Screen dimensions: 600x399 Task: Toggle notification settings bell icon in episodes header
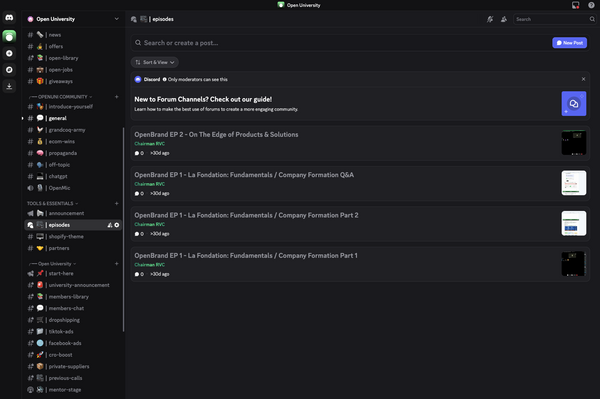[490, 19]
